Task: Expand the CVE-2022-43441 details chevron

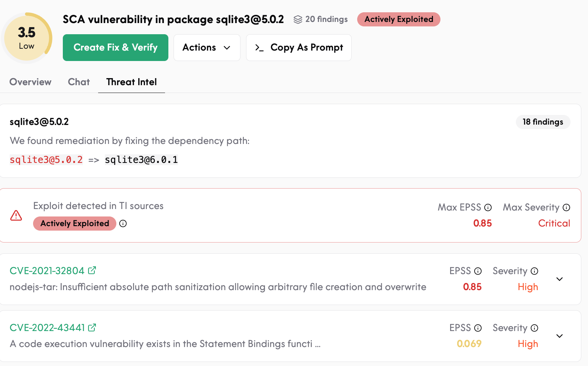Action: point(559,336)
